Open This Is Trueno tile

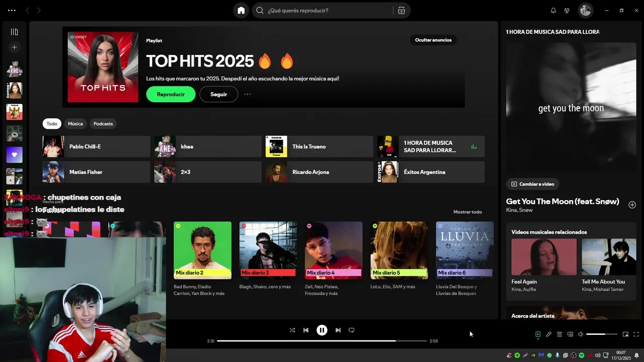tap(319, 146)
